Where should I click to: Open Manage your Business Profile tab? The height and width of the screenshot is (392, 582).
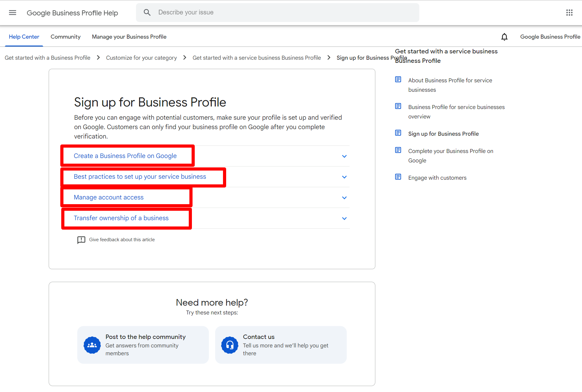[129, 37]
